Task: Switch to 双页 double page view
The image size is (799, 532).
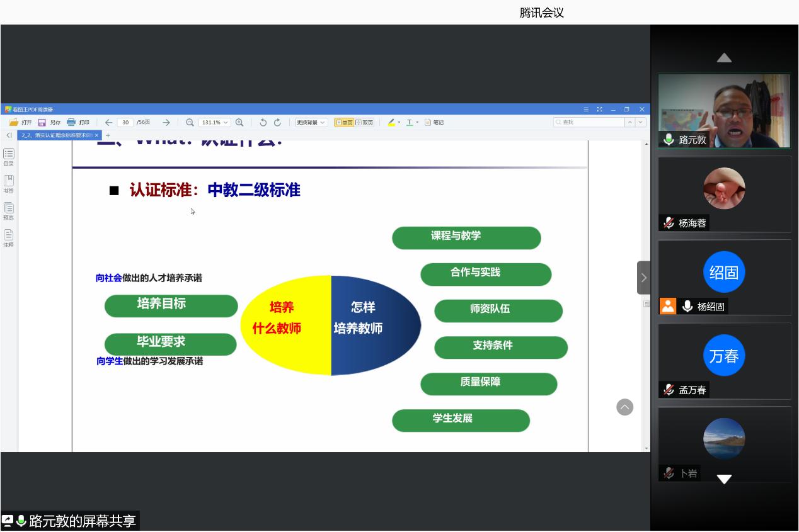Action: coord(364,123)
